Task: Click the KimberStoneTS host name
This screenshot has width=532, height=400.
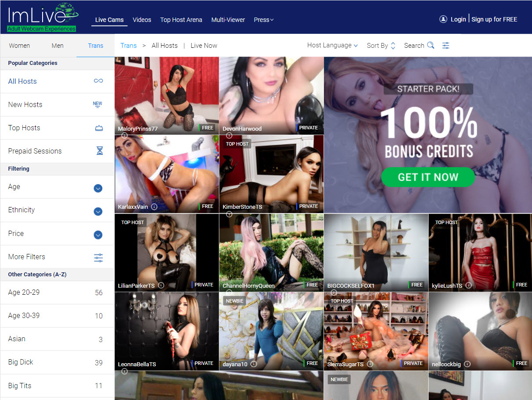Action: pyautogui.click(x=242, y=207)
